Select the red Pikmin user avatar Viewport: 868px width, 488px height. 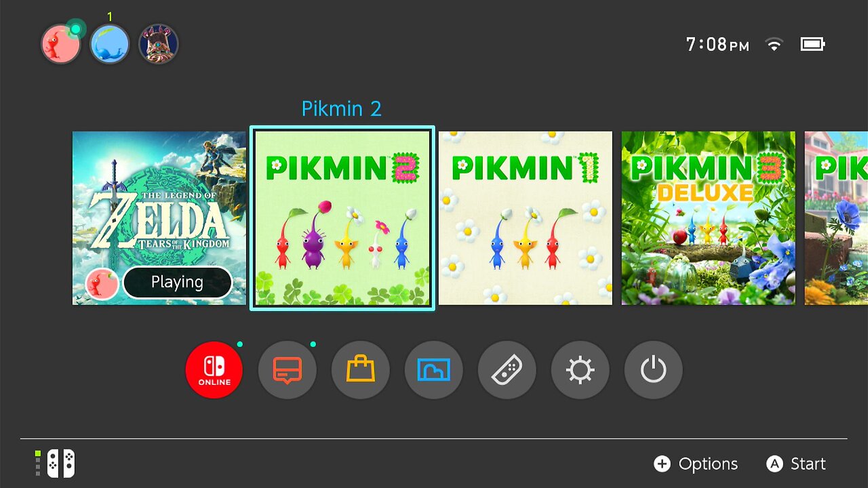(x=61, y=45)
